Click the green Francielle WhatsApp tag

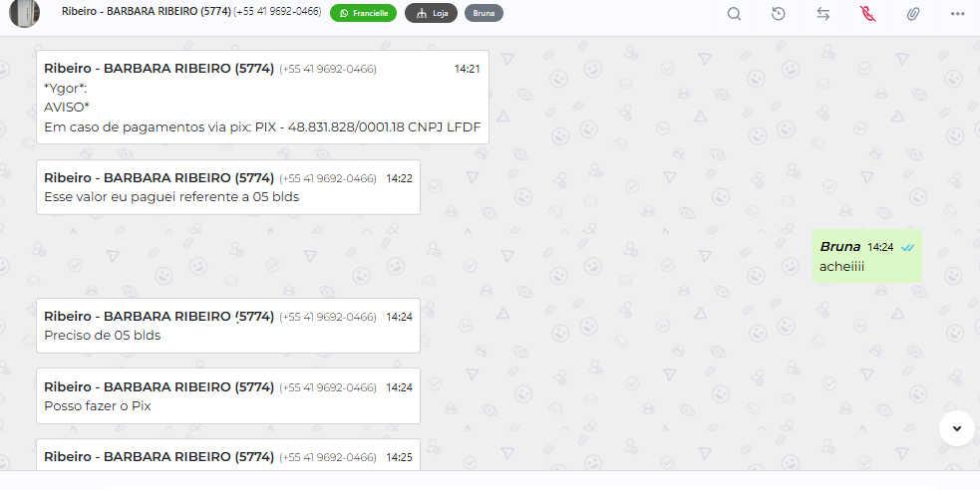[363, 13]
